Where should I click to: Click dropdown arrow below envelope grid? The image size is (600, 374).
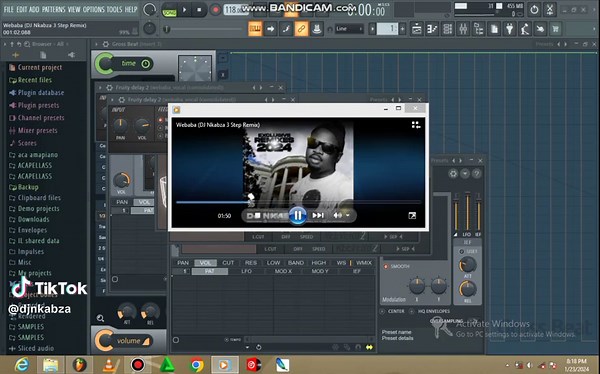tap(248, 347)
